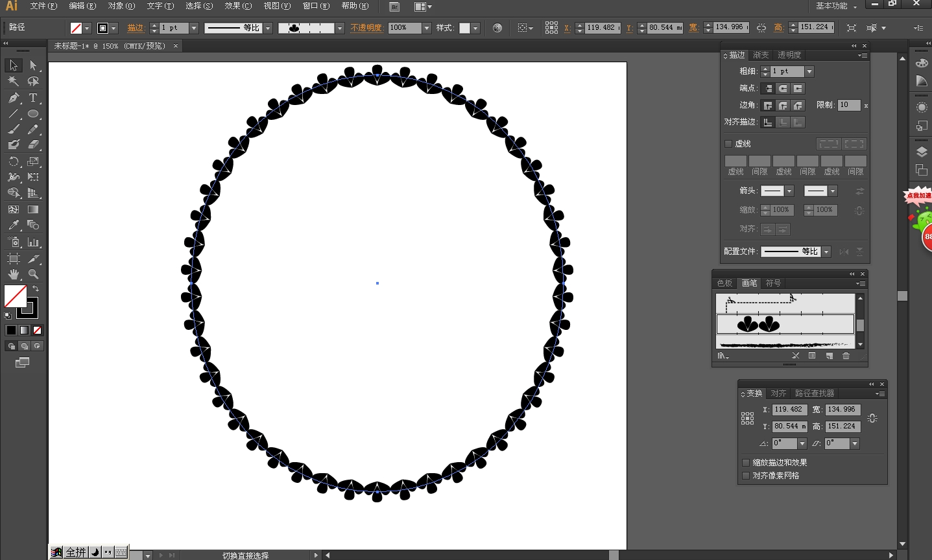This screenshot has height=560, width=932.
Task: Open the first 箭头 arrowhead dropdown
Action: (789, 191)
